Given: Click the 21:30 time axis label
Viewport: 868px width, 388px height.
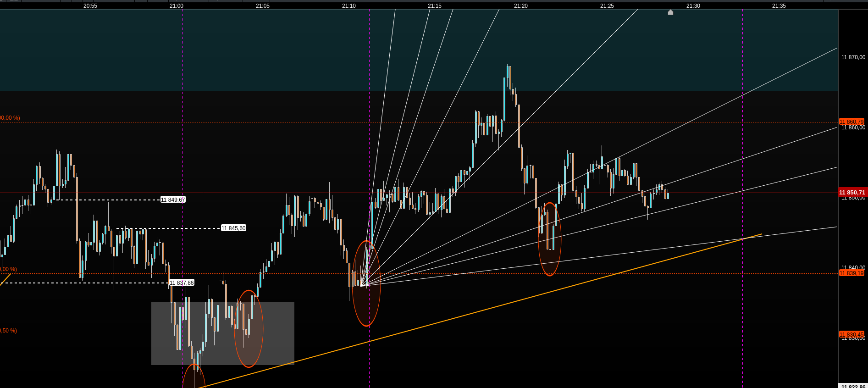Looking at the screenshot, I should (693, 6).
